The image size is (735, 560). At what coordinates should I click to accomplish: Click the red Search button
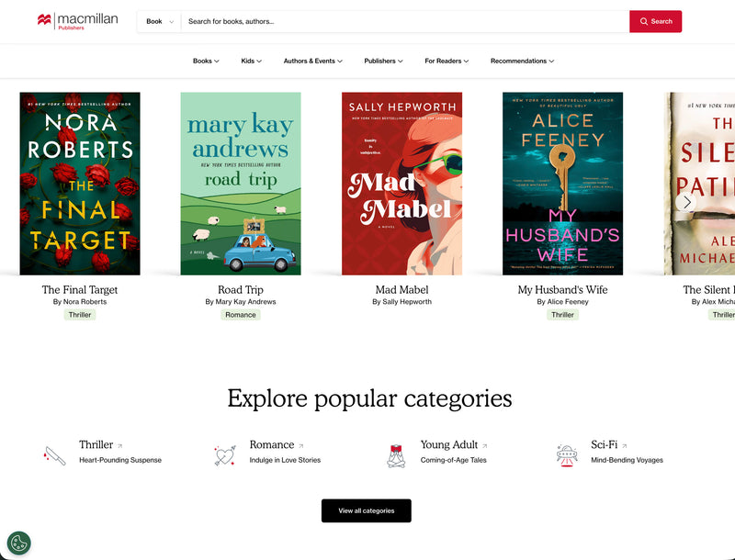(655, 21)
